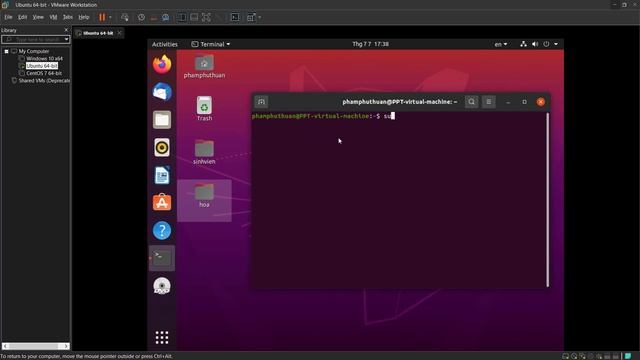Open the VMware console view icon
This screenshot has height=360, width=640.
(235, 17)
